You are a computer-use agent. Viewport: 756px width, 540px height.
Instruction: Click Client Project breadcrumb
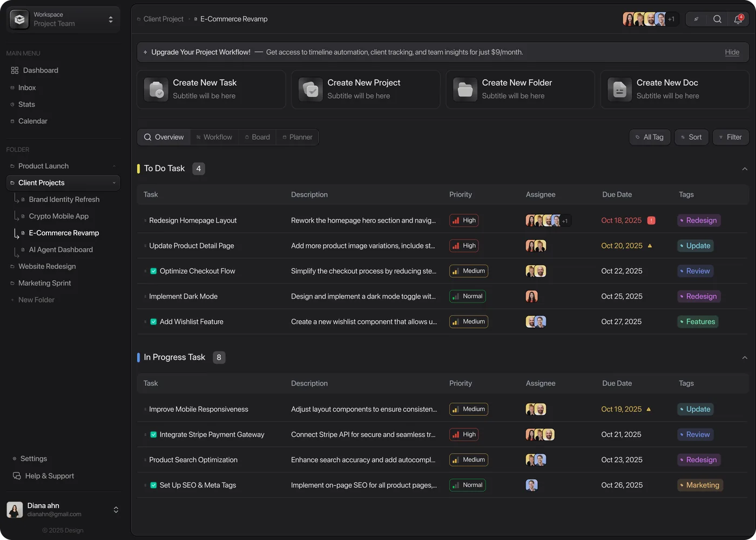164,19
